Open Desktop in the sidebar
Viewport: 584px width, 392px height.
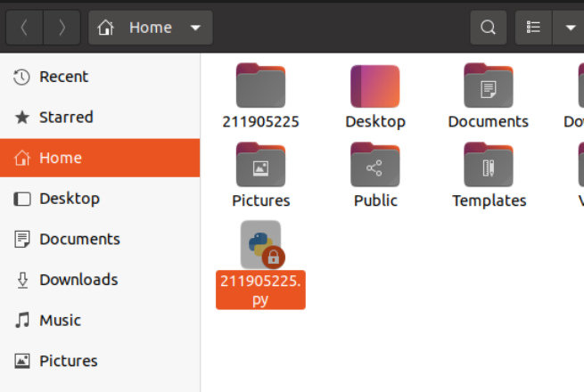(69, 198)
